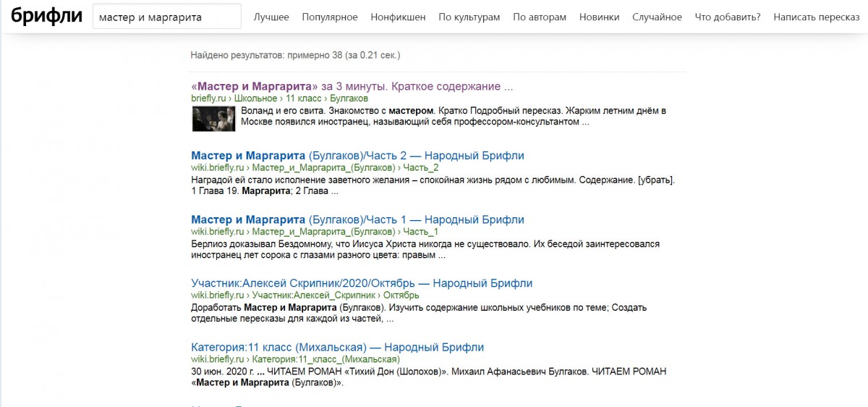Viewport: 868px width, 407px height.
Task: Click the wiki.briefly.ru › Часть_1 breadcrumb URL
Action: [x=315, y=231]
